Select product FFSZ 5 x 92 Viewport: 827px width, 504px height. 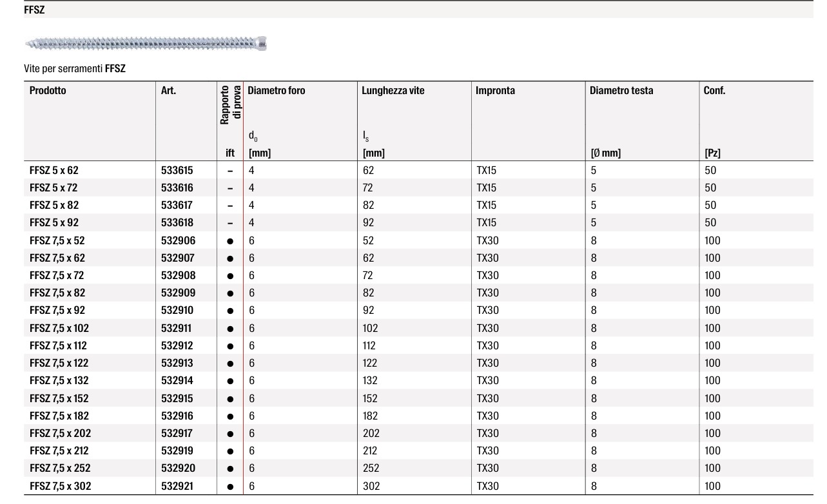point(54,223)
